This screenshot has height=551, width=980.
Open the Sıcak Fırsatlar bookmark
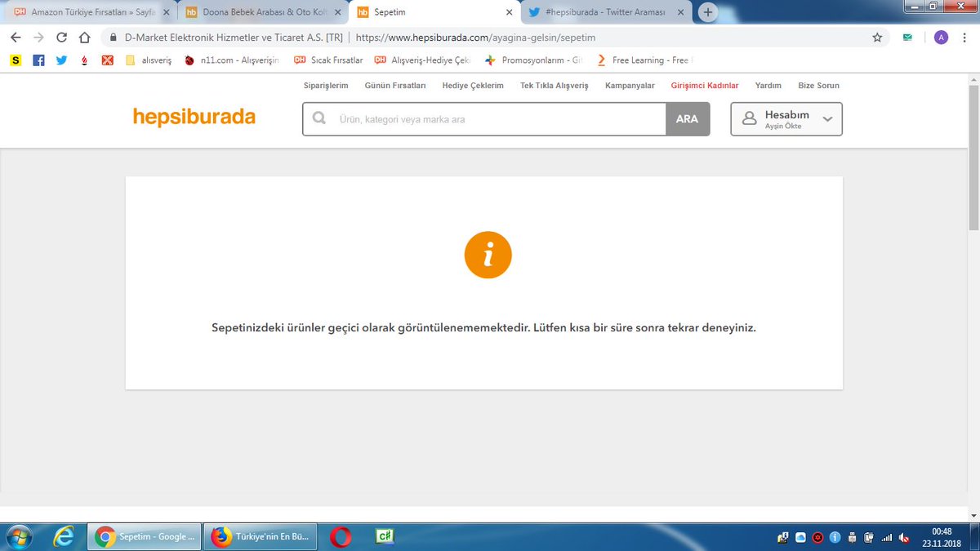328,60
